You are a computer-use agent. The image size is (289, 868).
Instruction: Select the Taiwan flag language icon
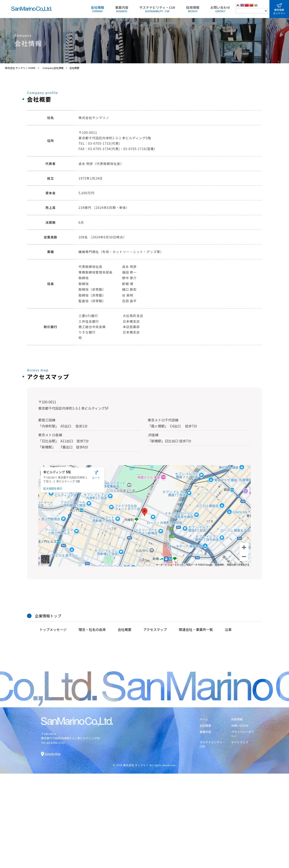(247, 5)
